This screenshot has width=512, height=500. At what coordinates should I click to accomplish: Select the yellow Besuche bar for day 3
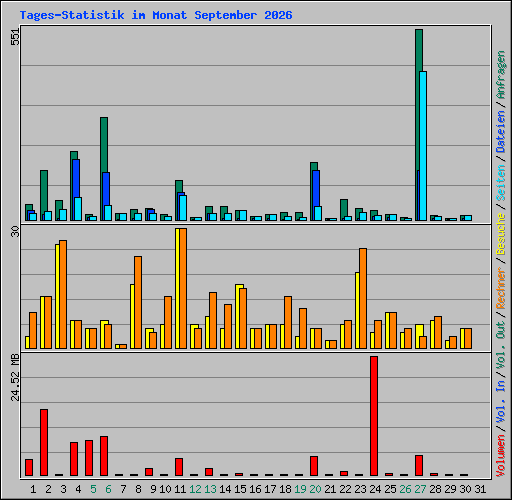pos(57,297)
